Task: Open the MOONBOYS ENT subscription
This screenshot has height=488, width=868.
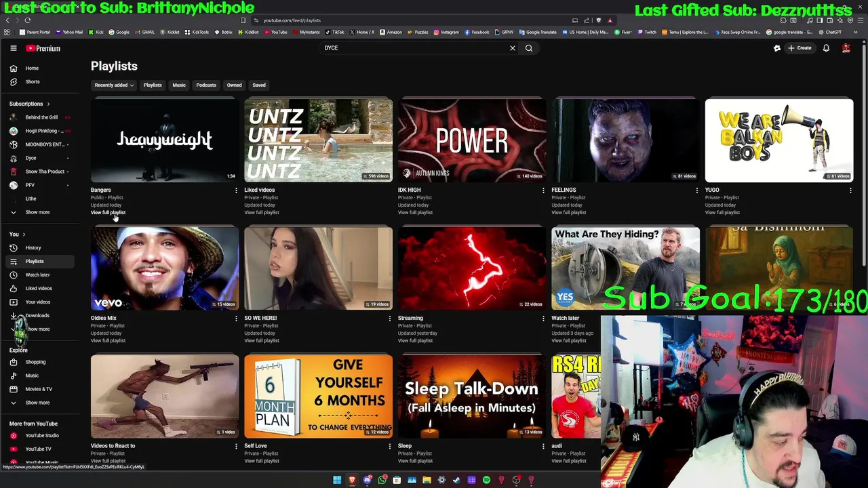Action: click(45, 144)
